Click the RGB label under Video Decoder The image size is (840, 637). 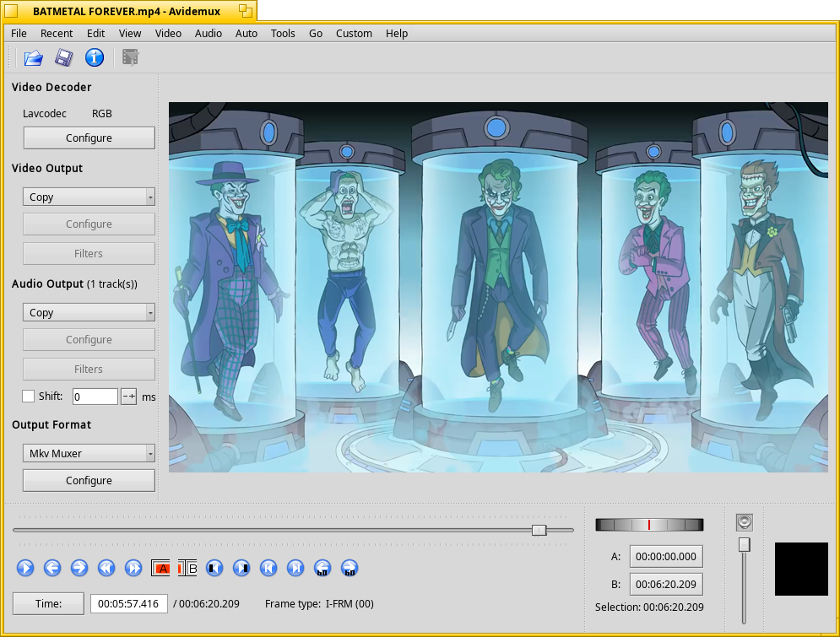(102, 114)
